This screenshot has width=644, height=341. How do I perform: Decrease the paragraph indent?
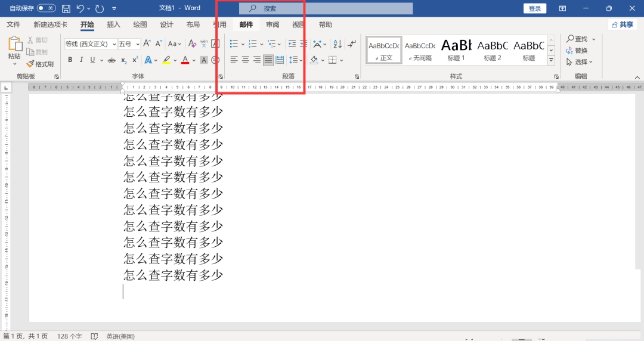(x=292, y=44)
